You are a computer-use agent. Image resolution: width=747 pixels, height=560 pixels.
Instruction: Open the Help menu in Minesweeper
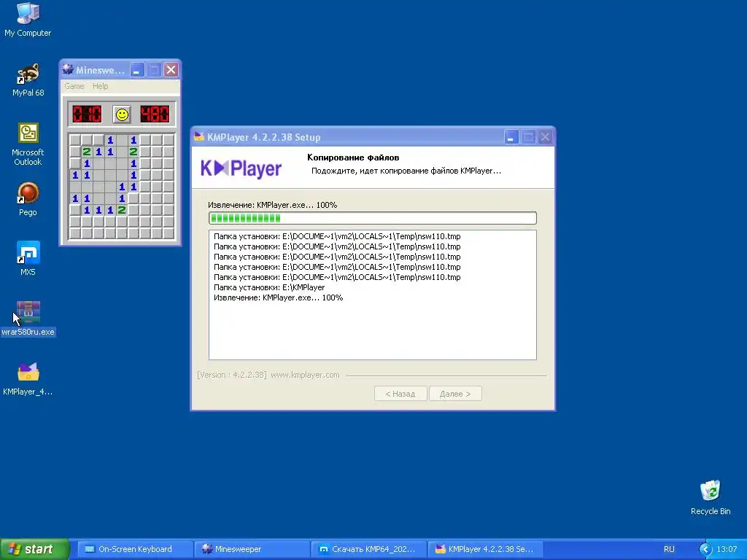tap(100, 86)
